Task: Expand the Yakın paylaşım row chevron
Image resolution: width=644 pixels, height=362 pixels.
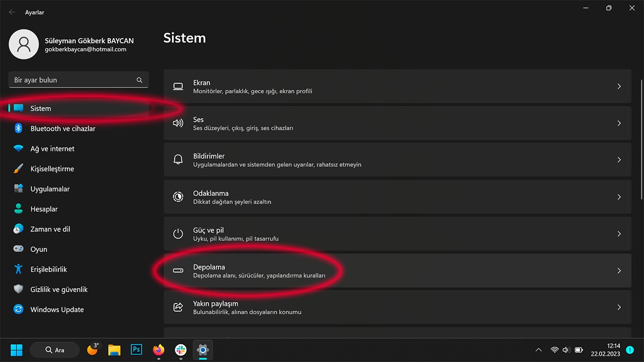Action: click(619, 307)
